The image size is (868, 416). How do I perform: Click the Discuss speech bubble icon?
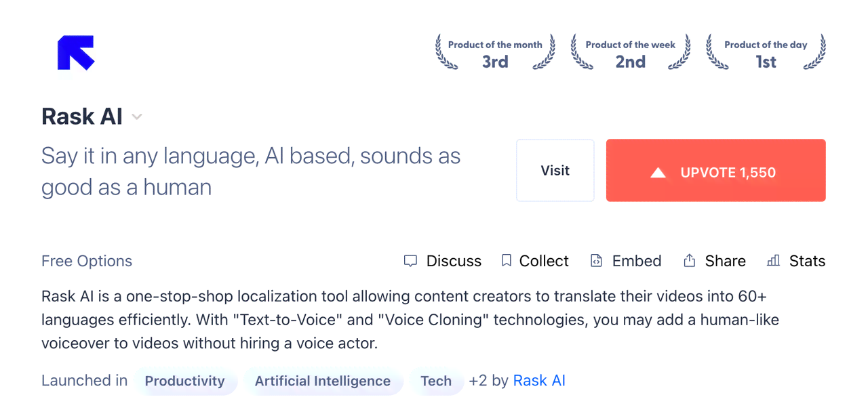click(x=410, y=261)
